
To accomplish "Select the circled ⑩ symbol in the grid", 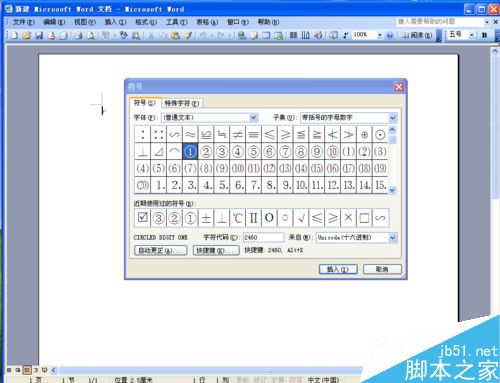I will [333, 152].
